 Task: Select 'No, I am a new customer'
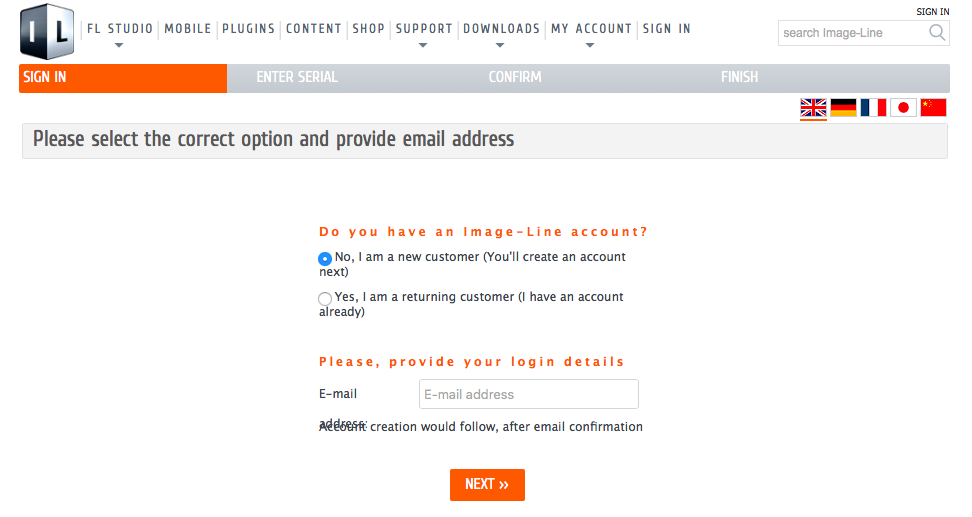click(325, 258)
